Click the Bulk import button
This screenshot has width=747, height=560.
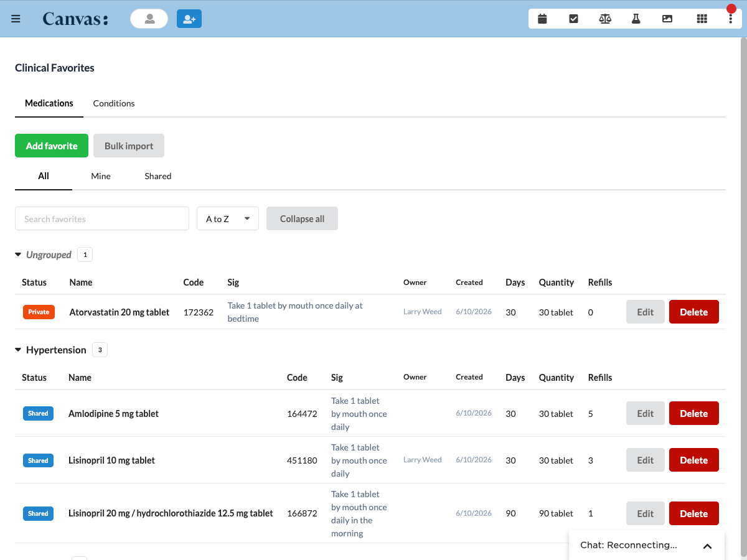tap(129, 146)
